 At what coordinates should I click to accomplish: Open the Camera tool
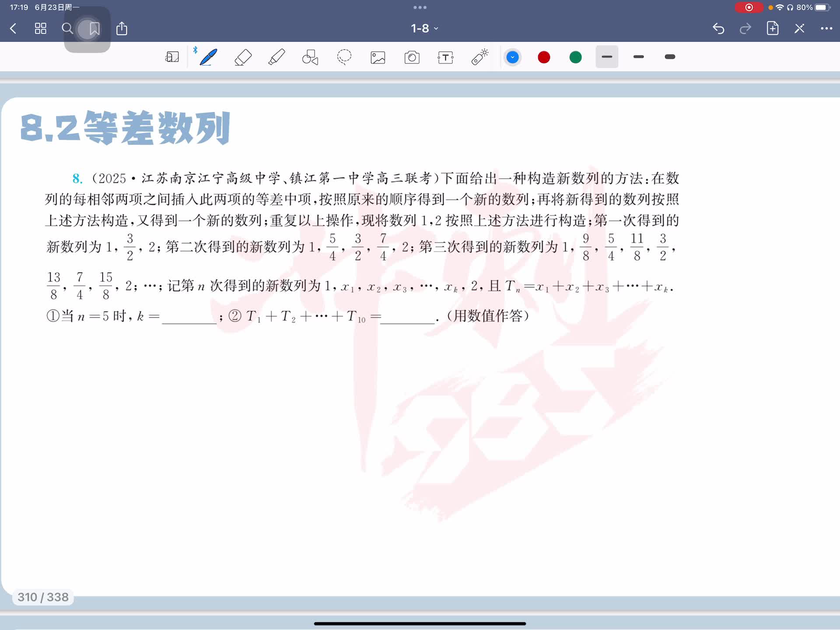[x=412, y=57]
